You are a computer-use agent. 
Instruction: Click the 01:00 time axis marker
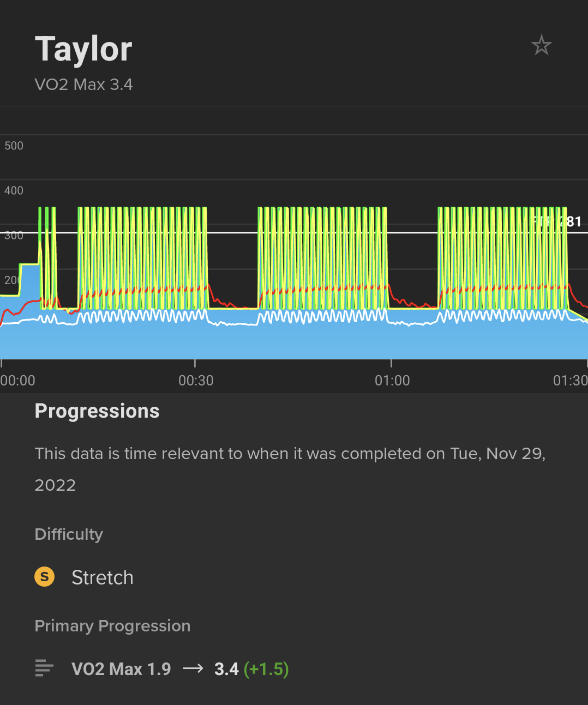point(392,380)
